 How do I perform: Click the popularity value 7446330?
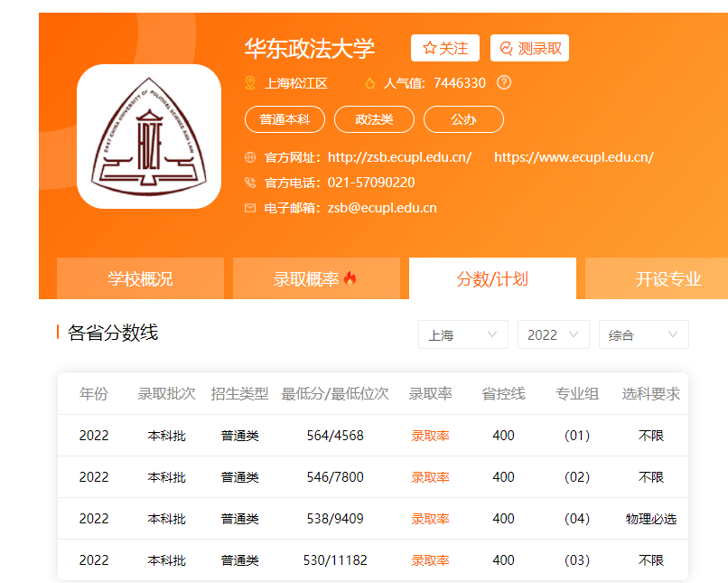pyautogui.click(x=460, y=83)
